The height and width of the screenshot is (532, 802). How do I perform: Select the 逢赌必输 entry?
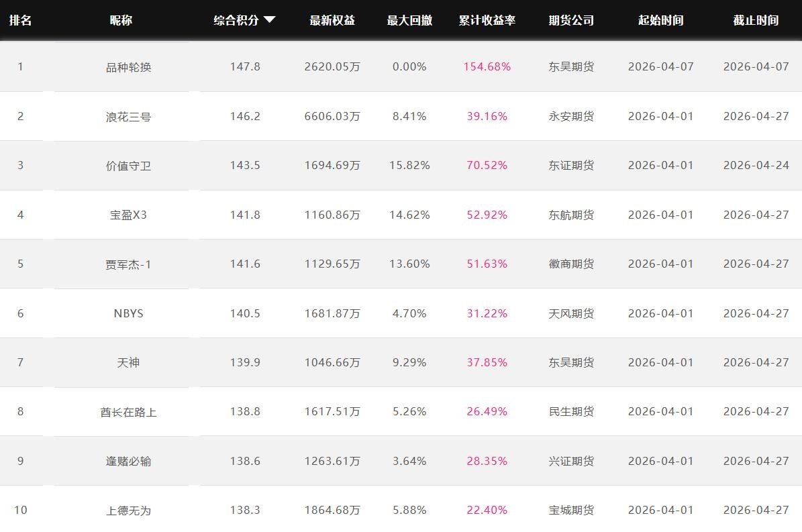(128, 462)
